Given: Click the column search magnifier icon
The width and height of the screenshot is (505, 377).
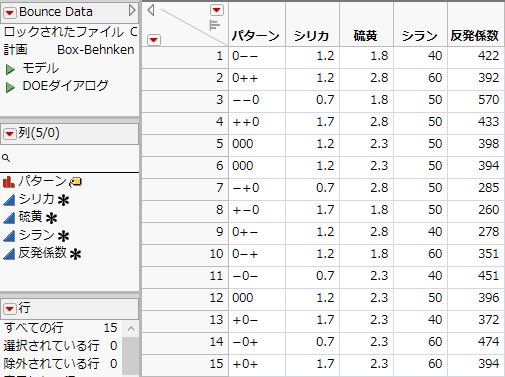Looking at the screenshot, I should [6, 158].
